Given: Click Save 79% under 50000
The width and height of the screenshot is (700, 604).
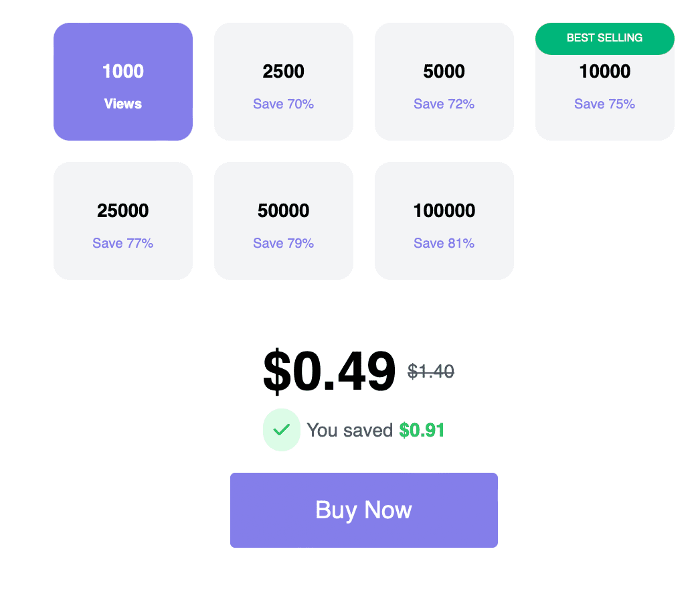Looking at the screenshot, I should pos(284,243).
